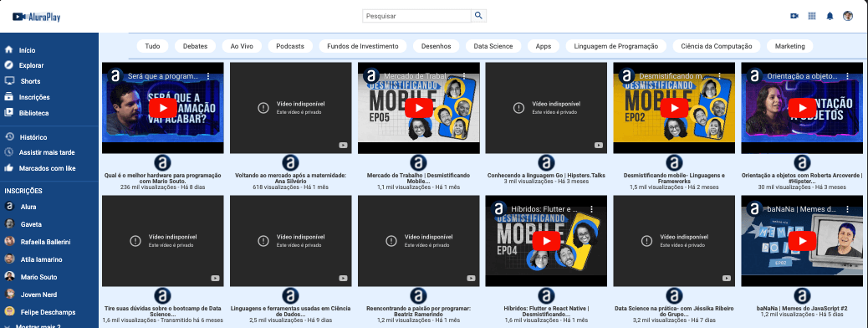This screenshot has width=868, height=328.
Task: Select the Debates filter chip
Action: pyautogui.click(x=195, y=46)
